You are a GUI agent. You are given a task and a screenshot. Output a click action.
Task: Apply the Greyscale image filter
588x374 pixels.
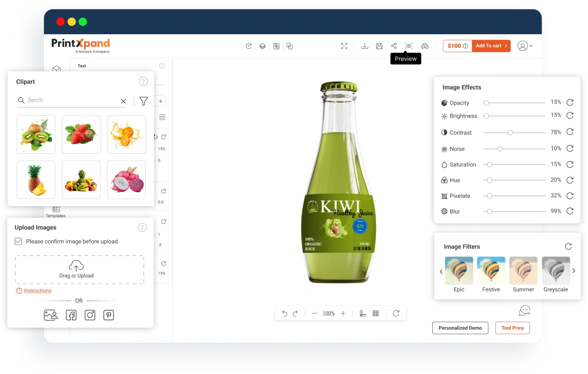tap(556, 271)
